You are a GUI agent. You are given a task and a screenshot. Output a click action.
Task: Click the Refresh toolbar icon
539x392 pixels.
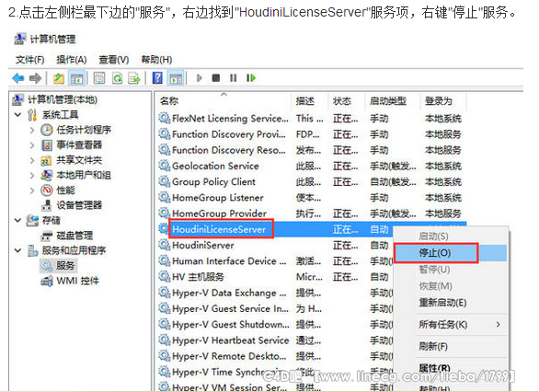point(117,78)
